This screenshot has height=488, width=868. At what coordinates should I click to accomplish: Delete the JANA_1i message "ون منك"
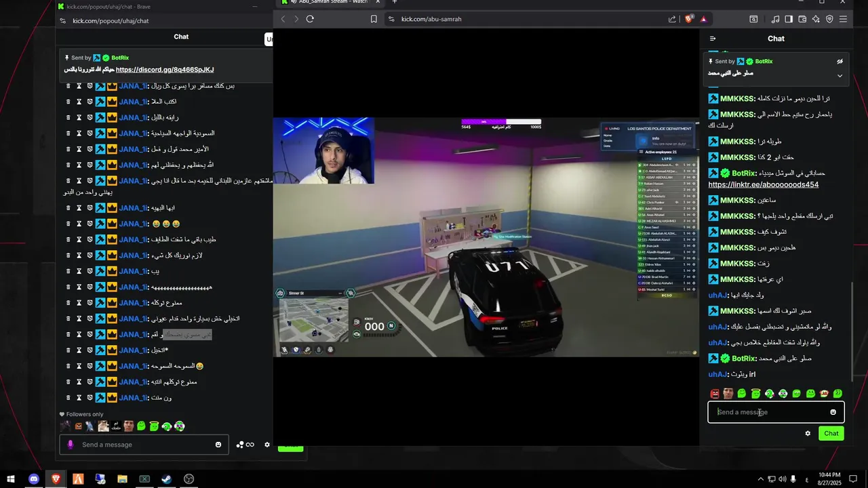(68, 398)
